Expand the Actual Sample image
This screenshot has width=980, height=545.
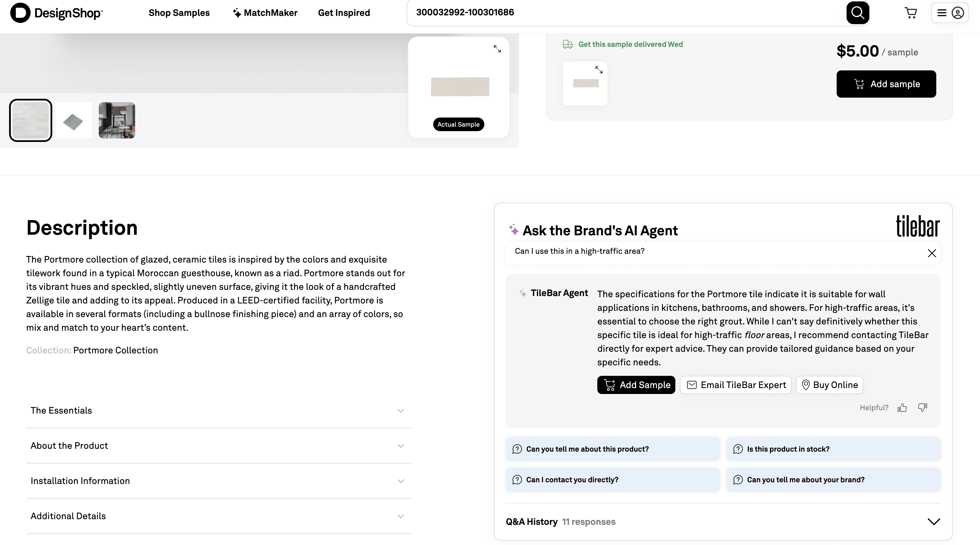(x=497, y=49)
